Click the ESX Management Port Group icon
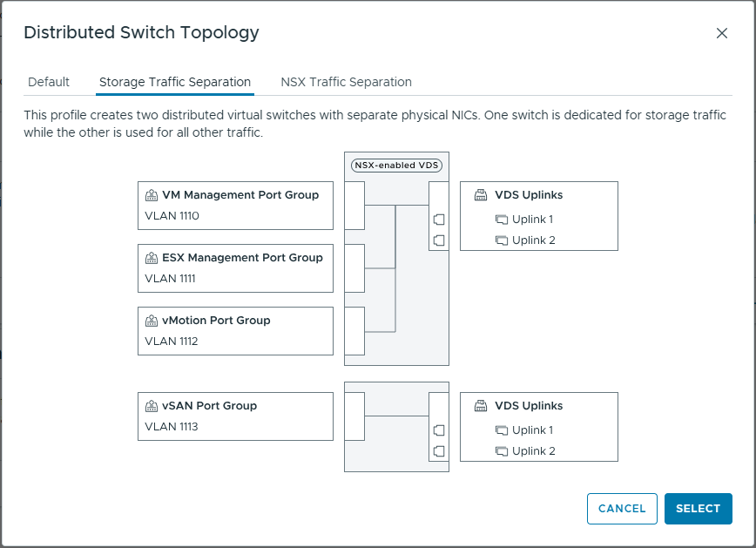 [152, 258]
